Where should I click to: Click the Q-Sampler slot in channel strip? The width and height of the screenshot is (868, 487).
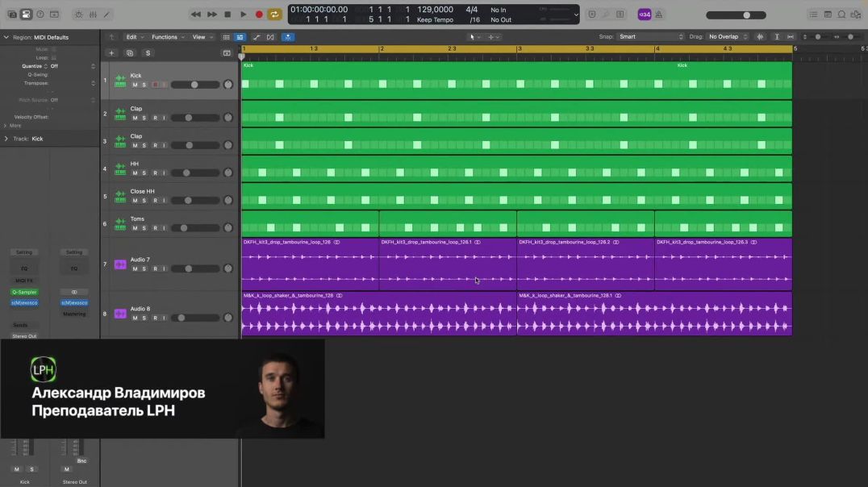tap(23, 292)
